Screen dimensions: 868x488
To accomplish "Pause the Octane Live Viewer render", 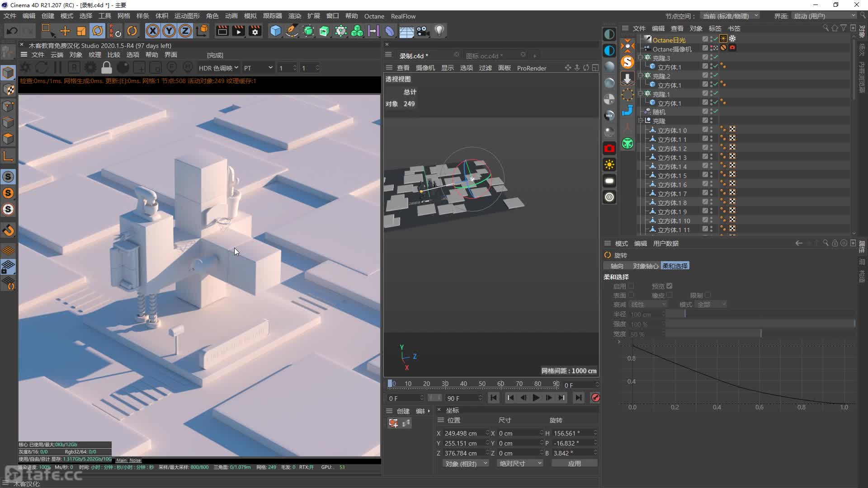I will [x=58, y=68].
